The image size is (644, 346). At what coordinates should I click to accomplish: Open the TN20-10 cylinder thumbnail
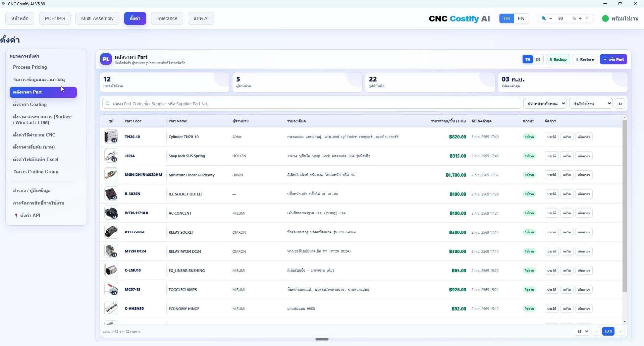pyautogui.click(x=111, y=137)
